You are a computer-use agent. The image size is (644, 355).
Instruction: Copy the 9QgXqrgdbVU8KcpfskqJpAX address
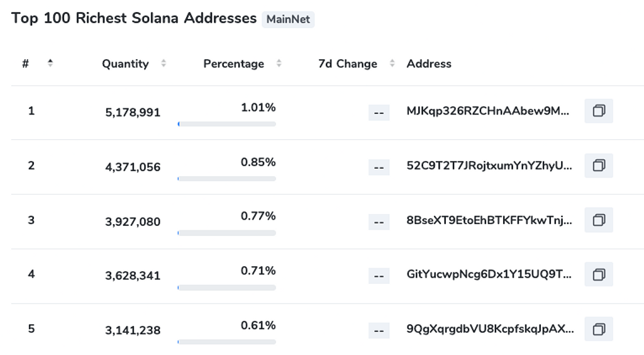599,329
